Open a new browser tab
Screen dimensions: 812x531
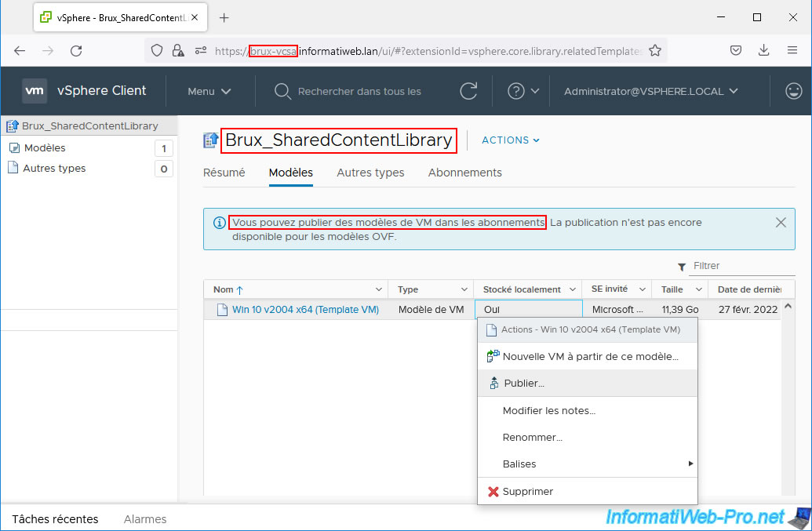224,17
